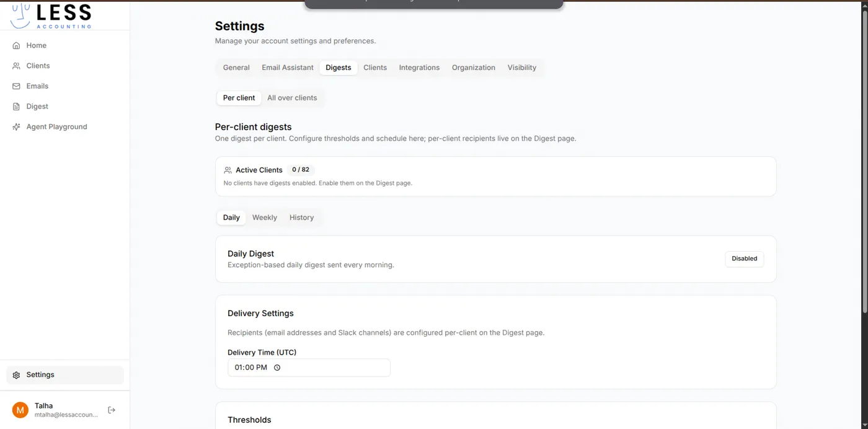868x429 pixels.
Task: Switch to the Email Assistant tab
Action: [x=288, y=68]
